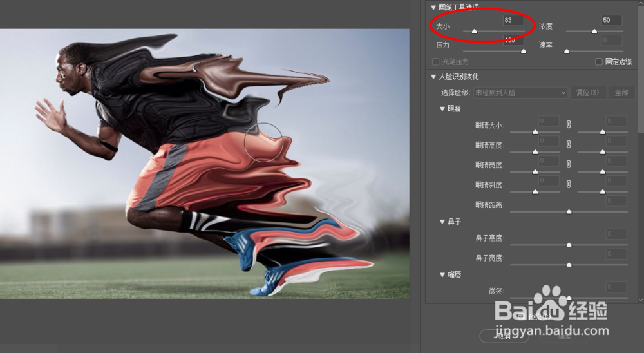Collapse the 鼻子 group
Viewport: 644px width, 353px height.
[x=442, y=222]
